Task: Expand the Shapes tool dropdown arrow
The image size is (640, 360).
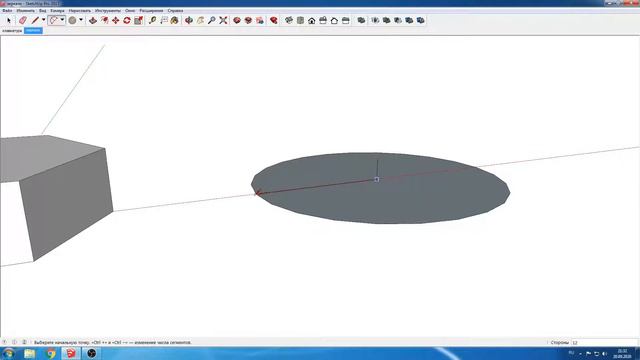Action: point(81,20)
